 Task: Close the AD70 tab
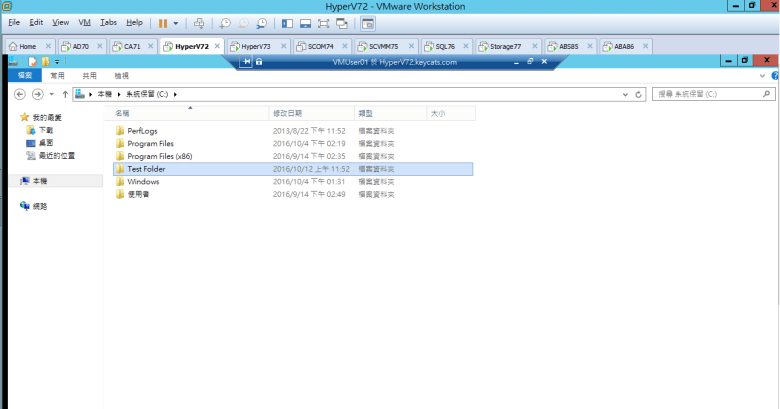coord(101,46)
